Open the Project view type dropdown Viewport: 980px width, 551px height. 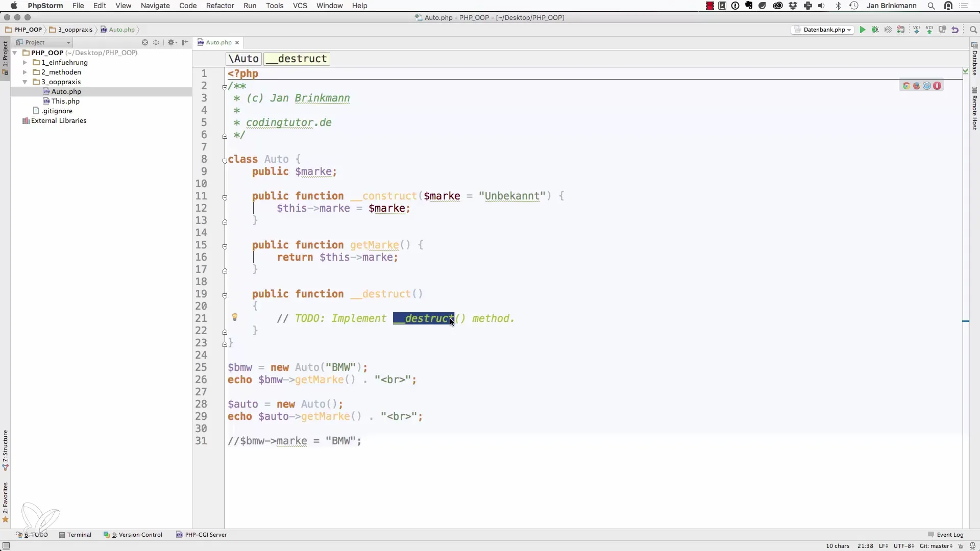pos(43,42)
